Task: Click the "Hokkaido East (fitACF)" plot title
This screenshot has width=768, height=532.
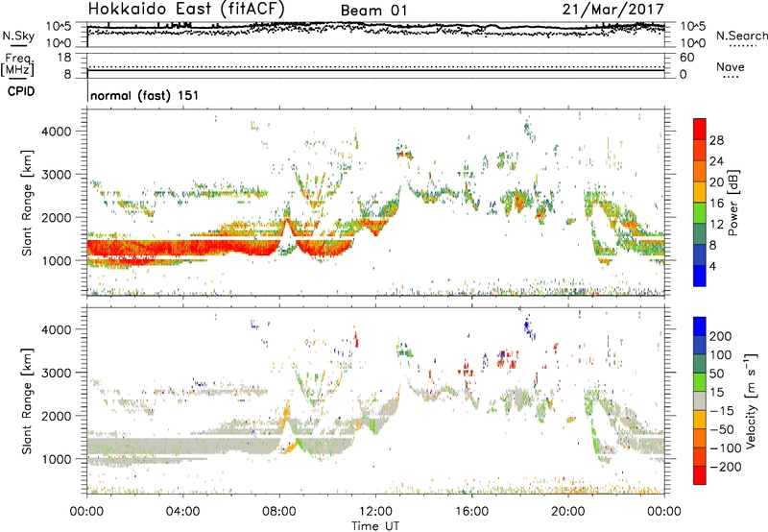Action: coord(186,9)
